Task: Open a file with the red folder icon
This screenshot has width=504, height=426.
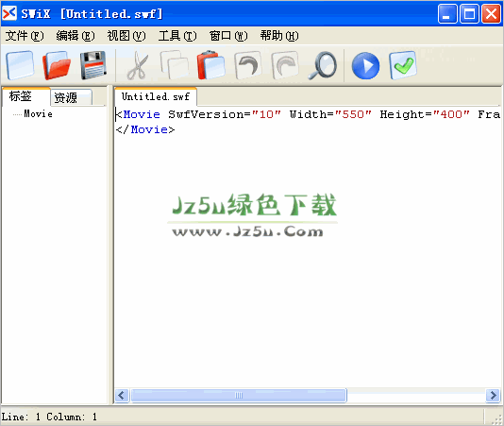Action: tap(57, 65)
